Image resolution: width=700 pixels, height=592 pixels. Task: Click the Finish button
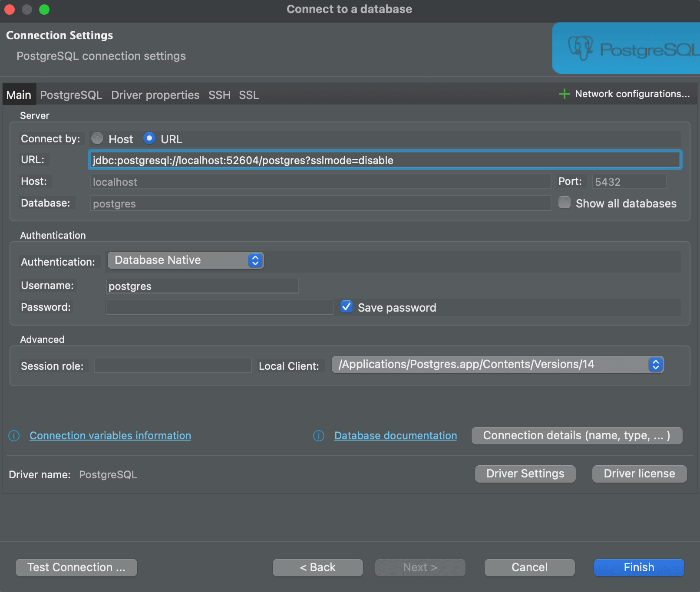coord(638,567)
